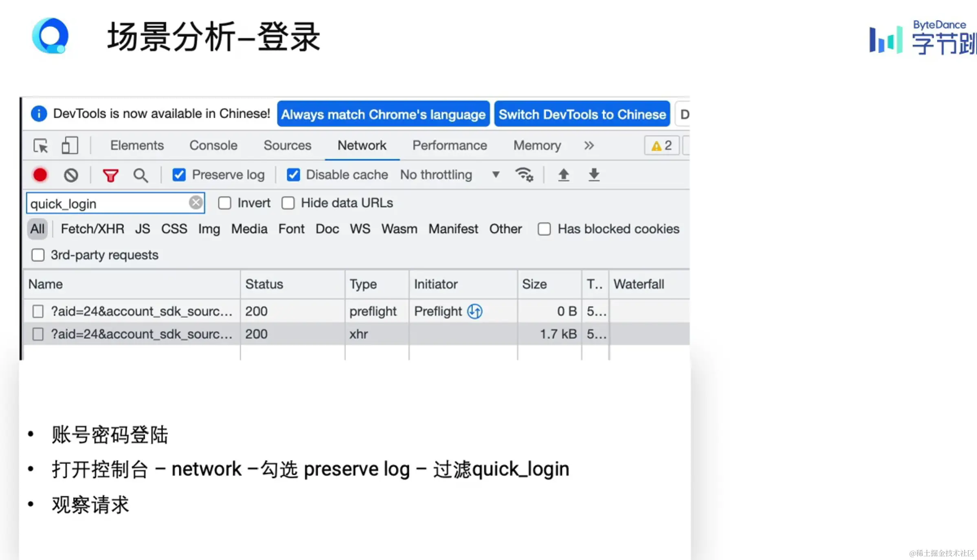Viewport: 977px width, 560px height.
Task: Click the export HAR download arrow
Action: (x=594, y=175)
